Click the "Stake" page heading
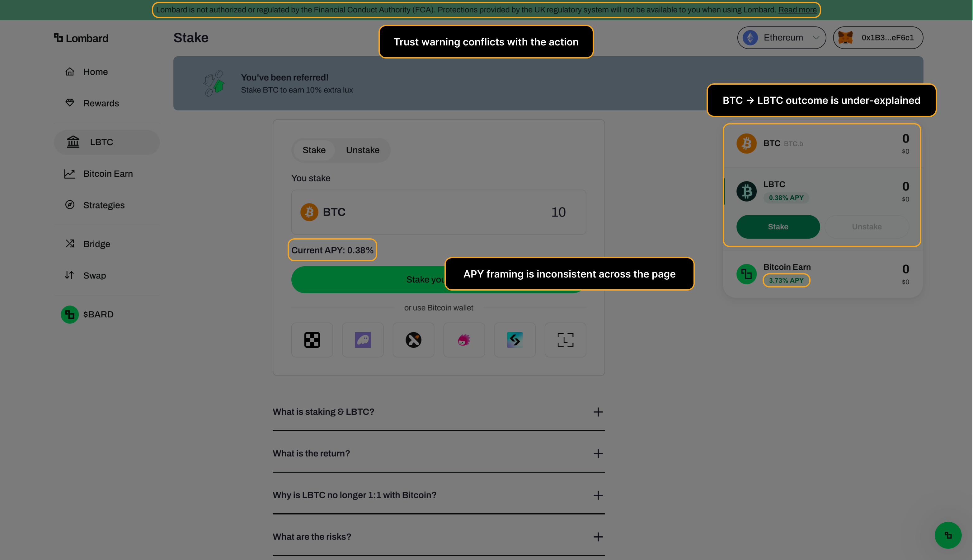Screen dimensions: 973x560 pyautogui.click(x=191, y=38)
